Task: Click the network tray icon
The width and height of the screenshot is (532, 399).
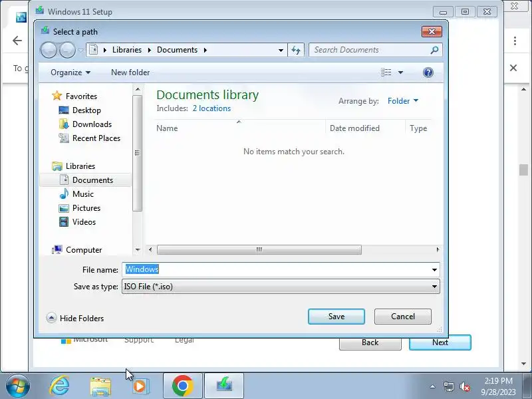Action: click(448, 386)
